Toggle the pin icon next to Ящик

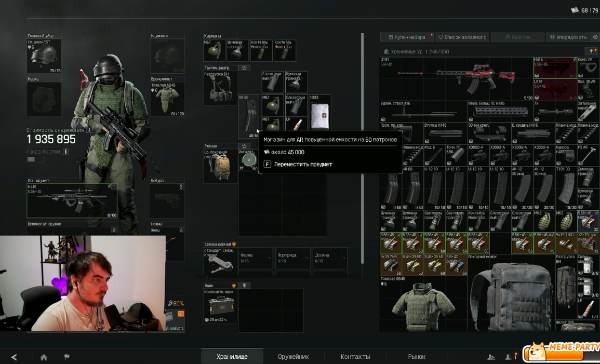(244, 286)
